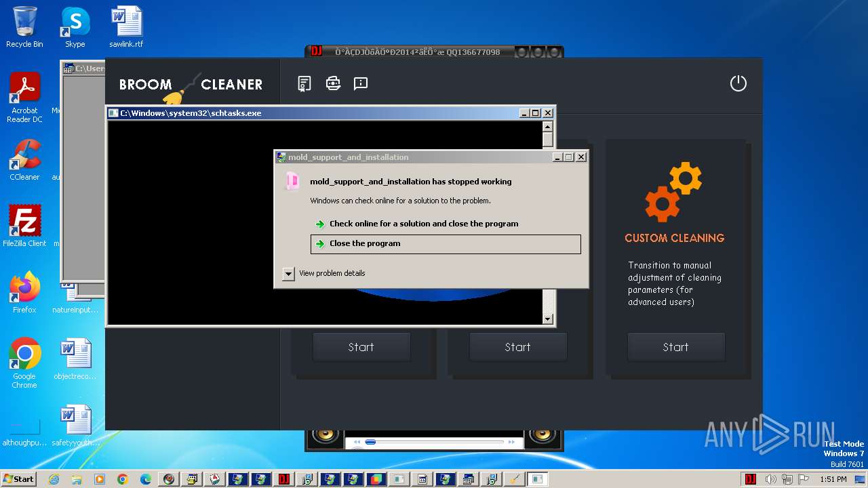The height and width of the screenshot is (488, 868).
Task: Switch to Broom Cleaner broom taskbar button
Action: pyautogui.click(x=514, y=479)
